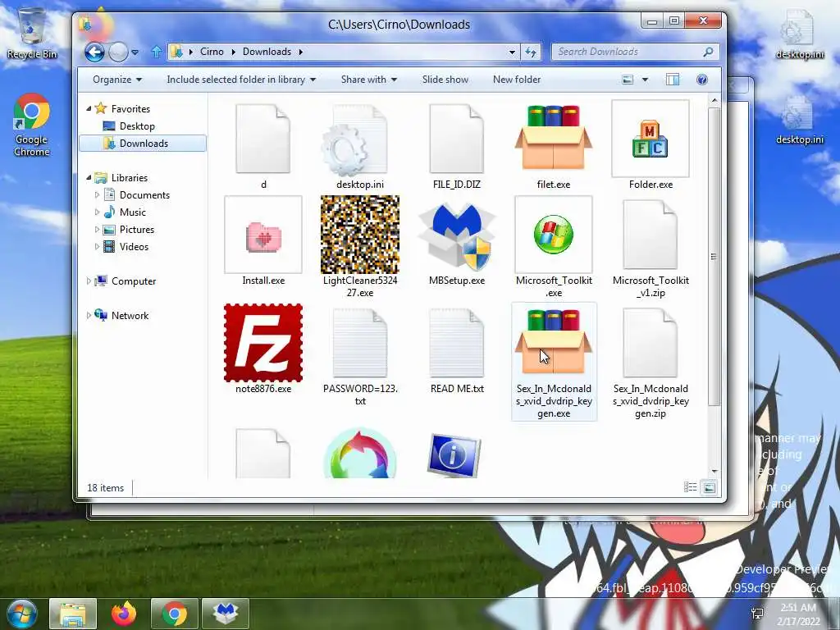Select the FILE_ID.DIZ file

(x=457, y=139)
